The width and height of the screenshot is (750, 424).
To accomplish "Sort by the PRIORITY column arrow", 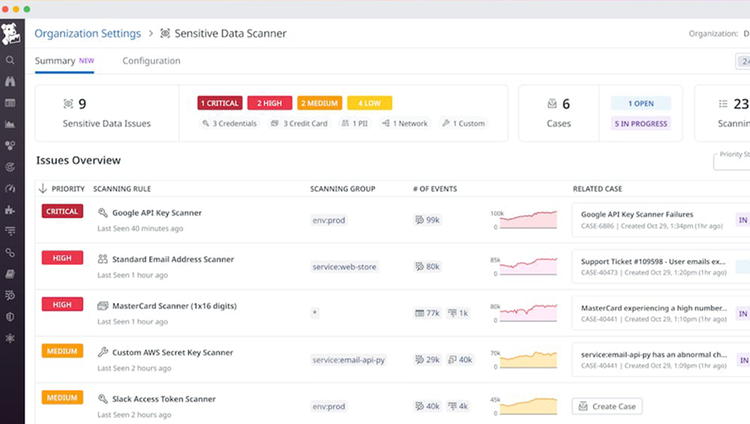I will 43,189.
